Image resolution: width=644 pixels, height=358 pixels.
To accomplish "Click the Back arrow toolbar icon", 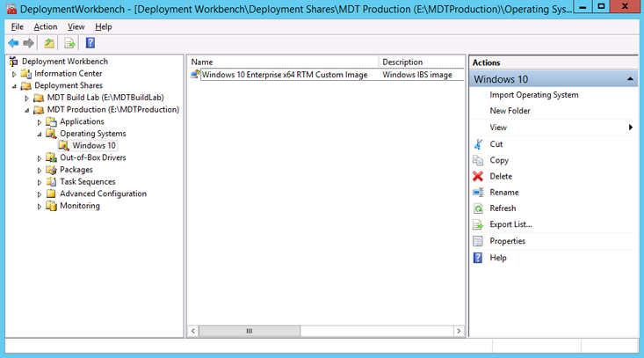I will (x=13, y=43).
